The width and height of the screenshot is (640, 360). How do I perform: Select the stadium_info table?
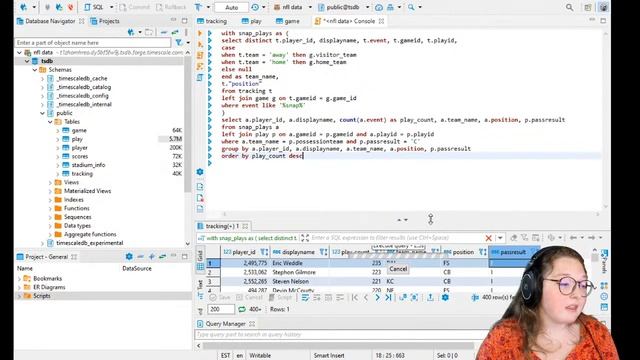(88, 165)
